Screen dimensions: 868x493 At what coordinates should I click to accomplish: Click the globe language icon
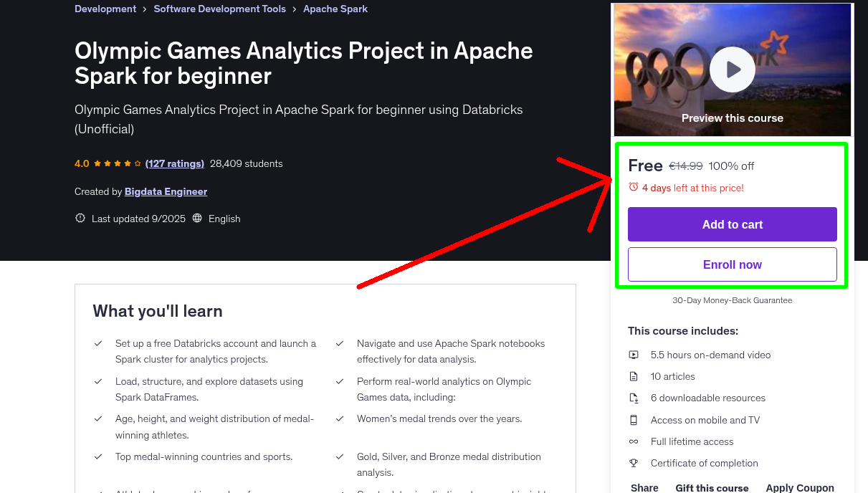[x=197, y=219]
